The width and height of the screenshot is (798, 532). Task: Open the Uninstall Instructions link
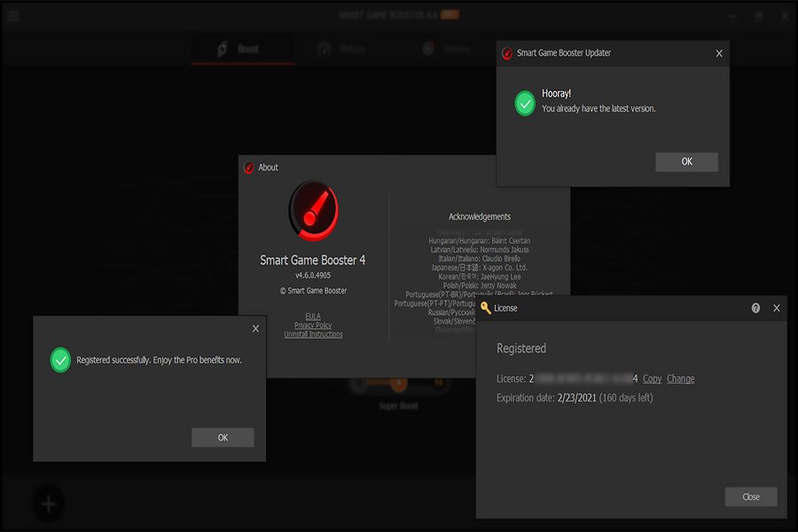(313, 334)
